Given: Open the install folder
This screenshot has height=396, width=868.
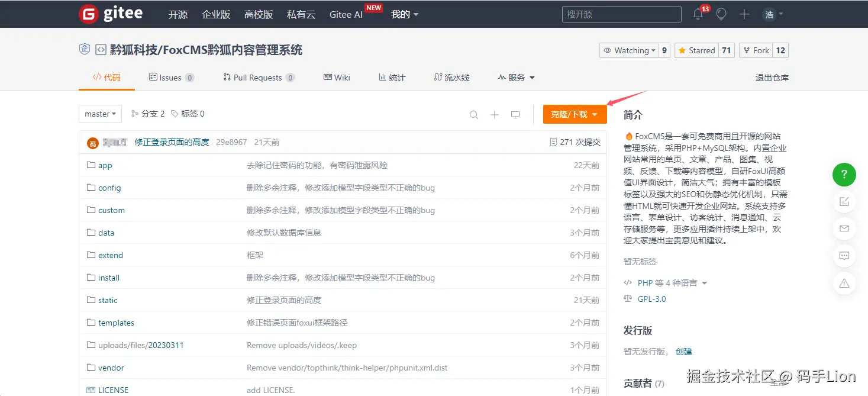Looking at the screenshot, I should pyautogui.click(x=109, y=278).
